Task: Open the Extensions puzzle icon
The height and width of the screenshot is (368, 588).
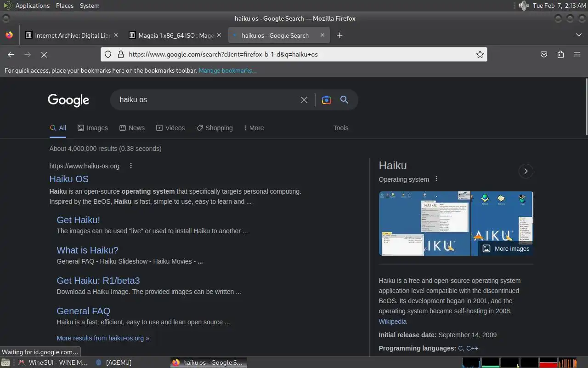Action: (x=560, y=54)
